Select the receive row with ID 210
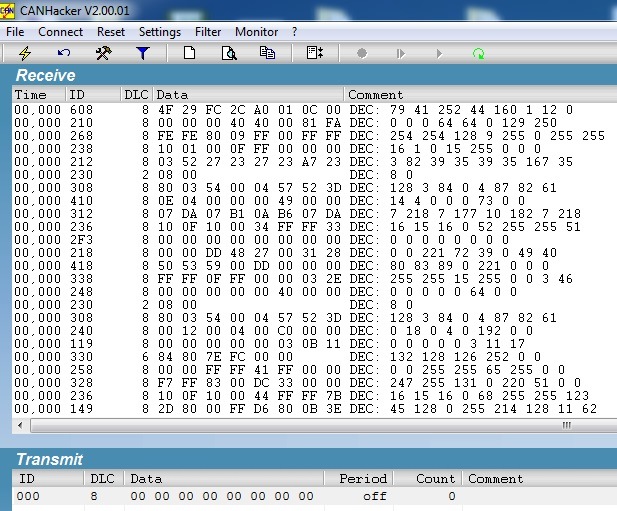The height and width of the screenshot is (511, 617). pos(314,123)
